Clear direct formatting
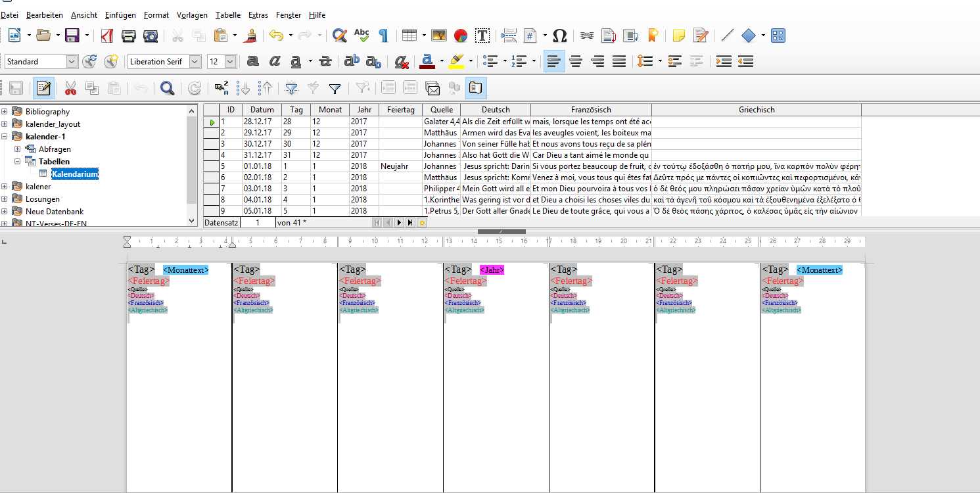980x493 pixels. tap(401, 62)
